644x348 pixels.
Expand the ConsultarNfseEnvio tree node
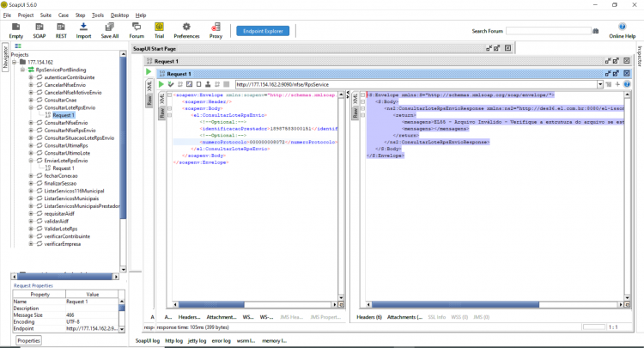click(31, 123)
